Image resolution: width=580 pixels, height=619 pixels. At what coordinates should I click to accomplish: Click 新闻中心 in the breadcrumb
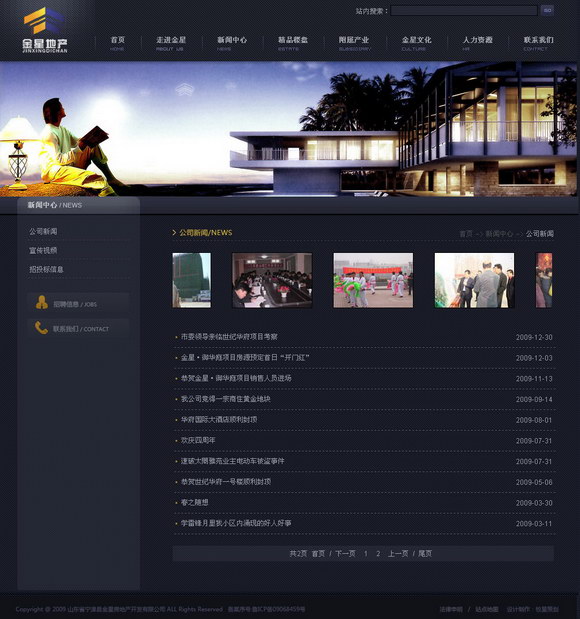tap(499, 234)
